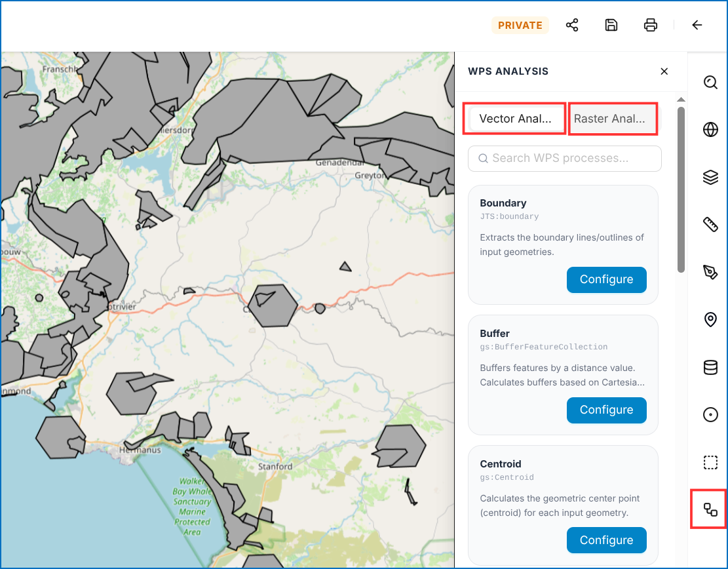
Task: Open the location pin tool
Action: [710, 319]
